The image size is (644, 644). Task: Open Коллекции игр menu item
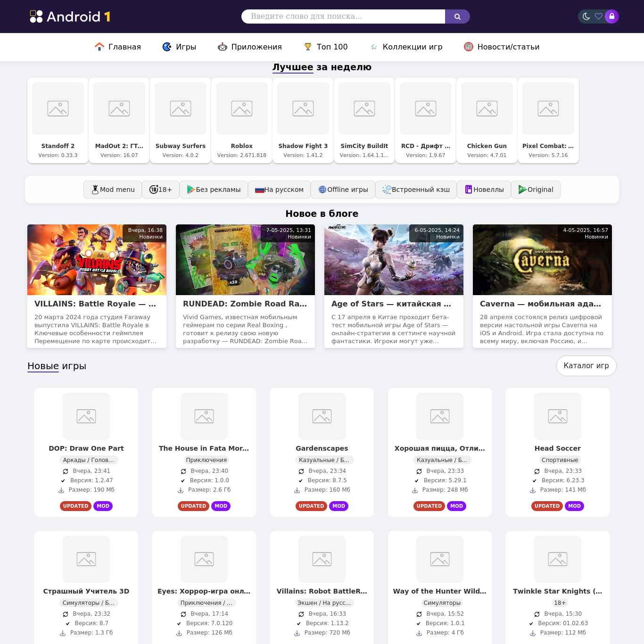point(406,47)
